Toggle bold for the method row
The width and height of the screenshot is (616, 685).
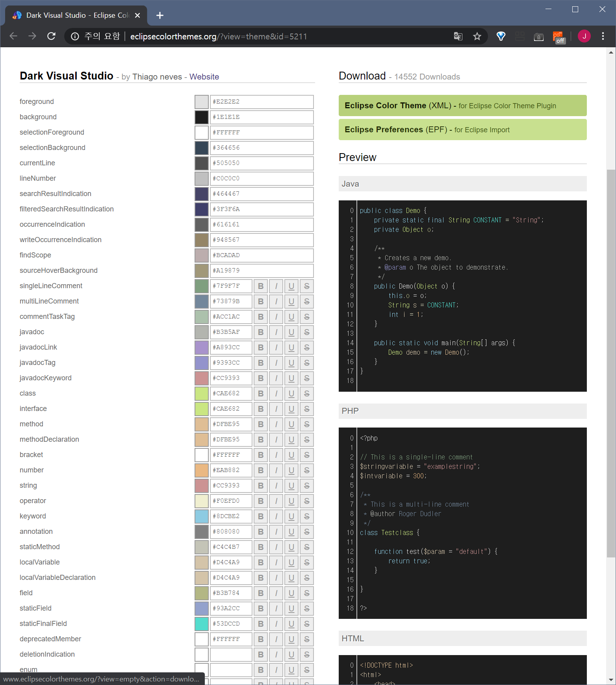pyautogui.click(x=261, y=424)
